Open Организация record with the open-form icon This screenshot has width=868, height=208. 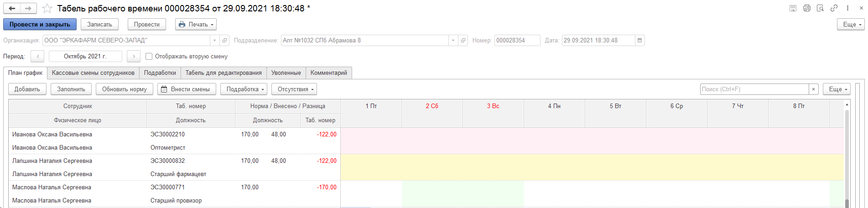224,41
